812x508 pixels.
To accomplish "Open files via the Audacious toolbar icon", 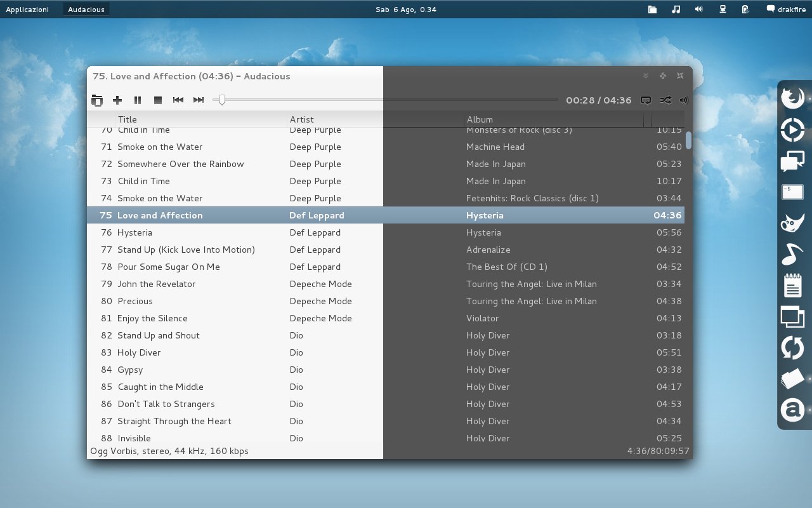I will pos(97,100).
